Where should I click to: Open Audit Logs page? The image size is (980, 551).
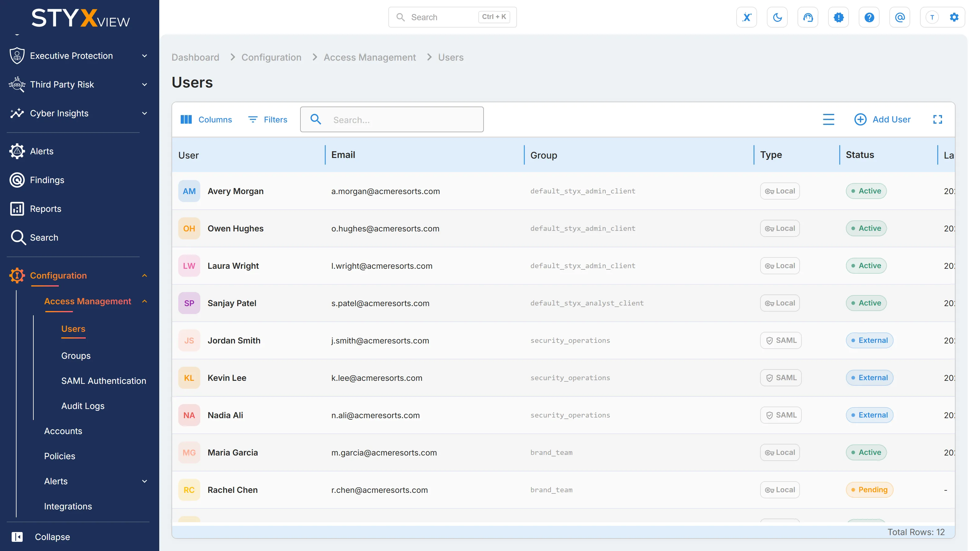point(83,406)
